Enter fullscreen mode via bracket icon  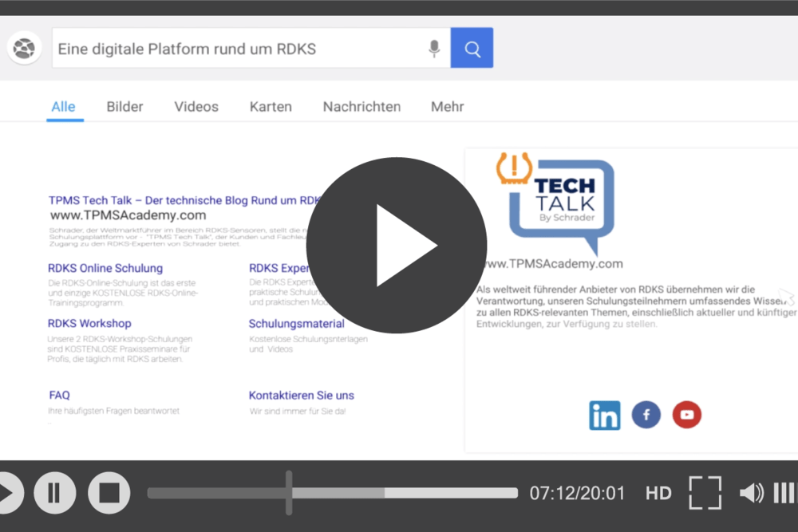[x=705, y=493]
